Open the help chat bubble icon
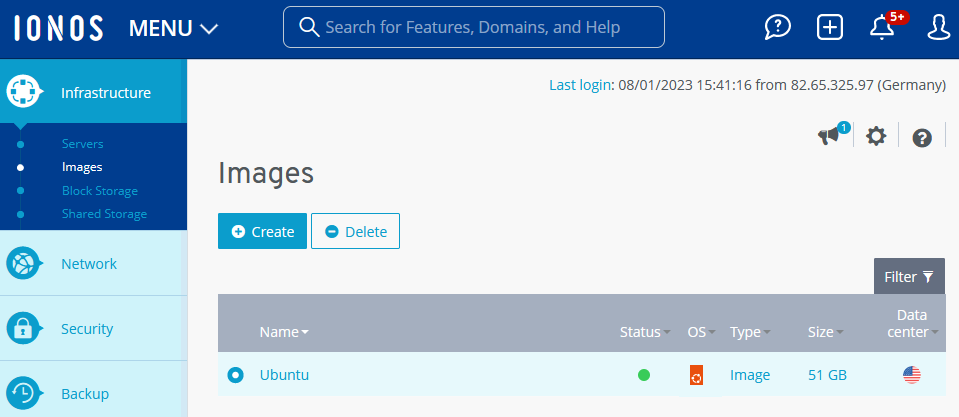This screenshot has height=417, width=959. coord(778,27)
